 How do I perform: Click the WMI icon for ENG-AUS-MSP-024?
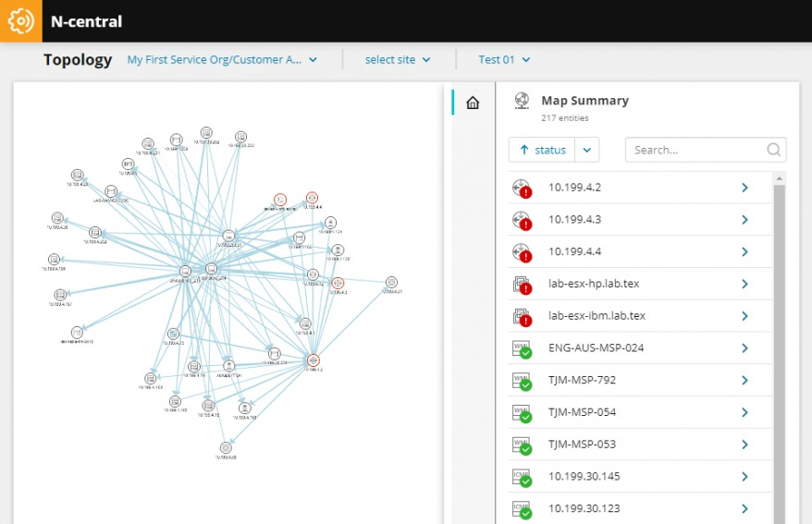522,348
